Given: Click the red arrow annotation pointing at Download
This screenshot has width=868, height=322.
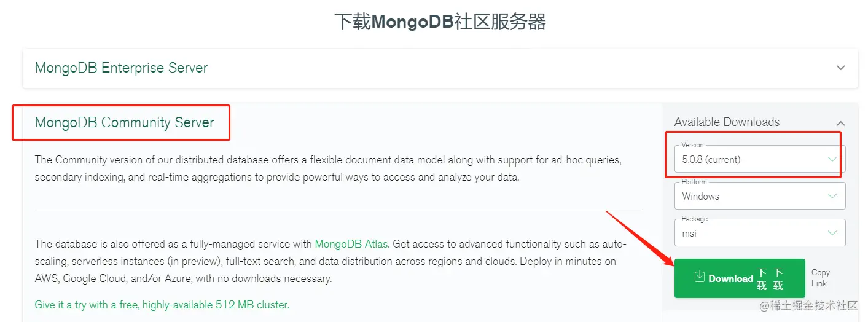Looking at the screenshot, I should 639,237.
